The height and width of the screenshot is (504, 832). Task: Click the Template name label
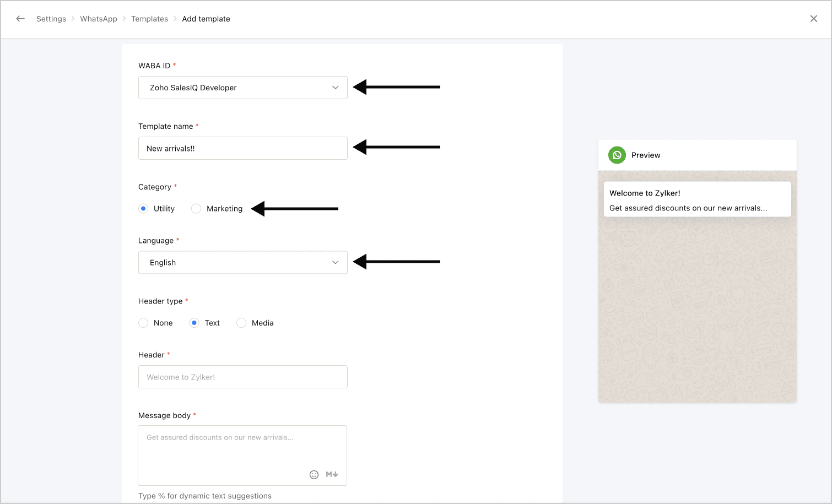(166, 126)
